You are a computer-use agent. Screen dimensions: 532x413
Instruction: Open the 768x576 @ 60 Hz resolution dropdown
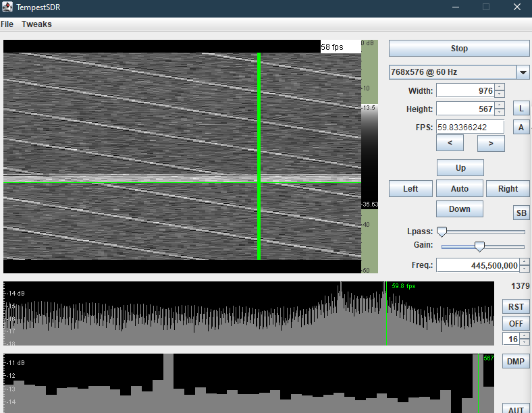pyautogui.click(x=523, y=72)
